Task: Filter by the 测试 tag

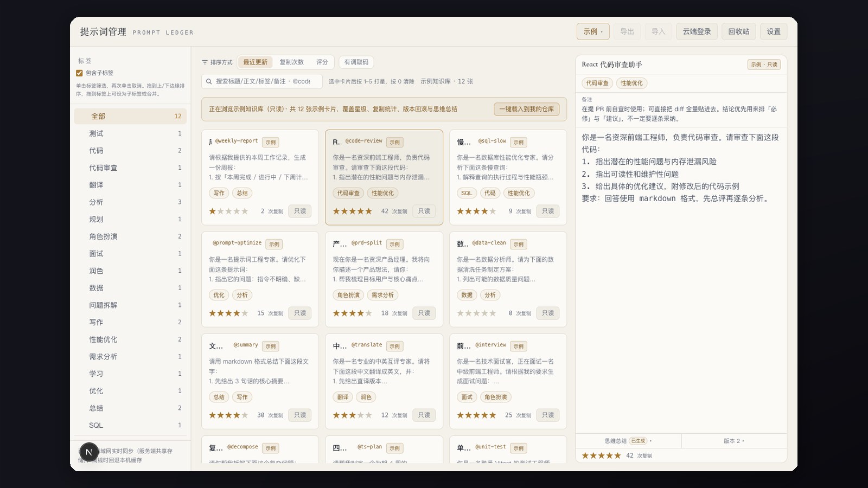Action: tap(130, 133)
